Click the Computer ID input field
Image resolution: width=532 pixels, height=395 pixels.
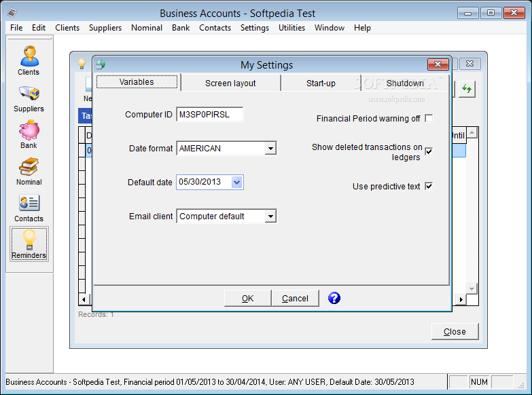[209, 115]
